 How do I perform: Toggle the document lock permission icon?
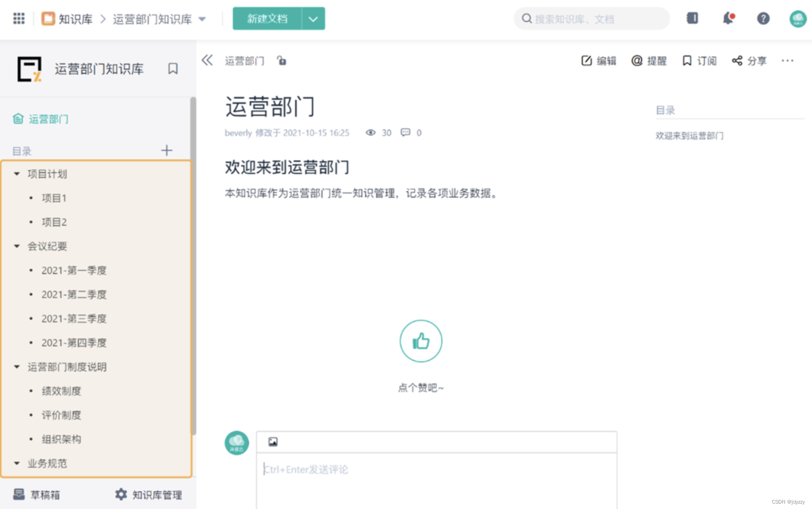(282, 60)
